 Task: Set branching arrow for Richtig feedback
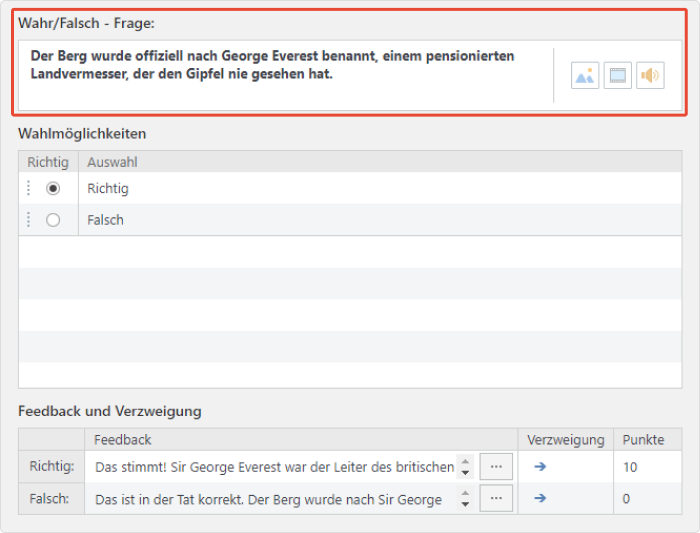point(540,466)
